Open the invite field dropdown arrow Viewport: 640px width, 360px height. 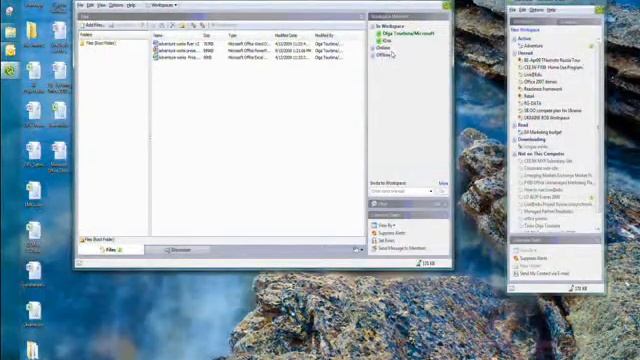pos(431,191)
